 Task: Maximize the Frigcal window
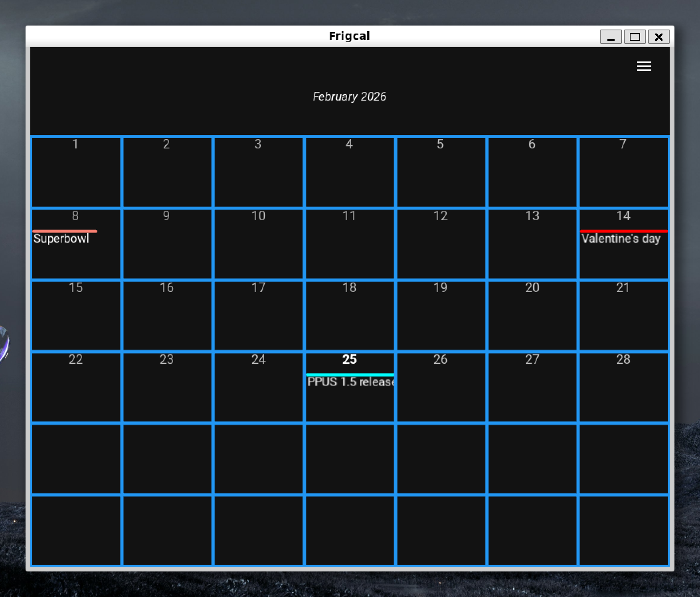(x=635, y=37)
